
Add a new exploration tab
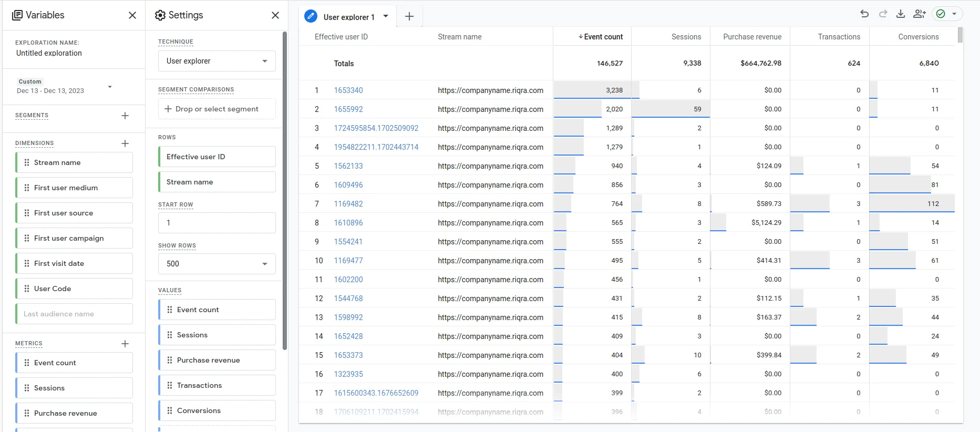coord(409,16)
